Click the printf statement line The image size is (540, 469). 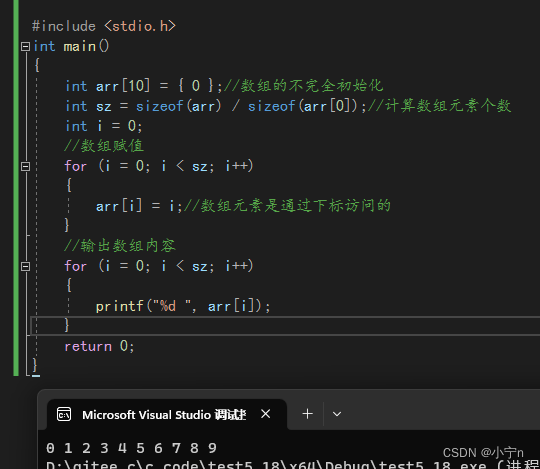[183, 306]
